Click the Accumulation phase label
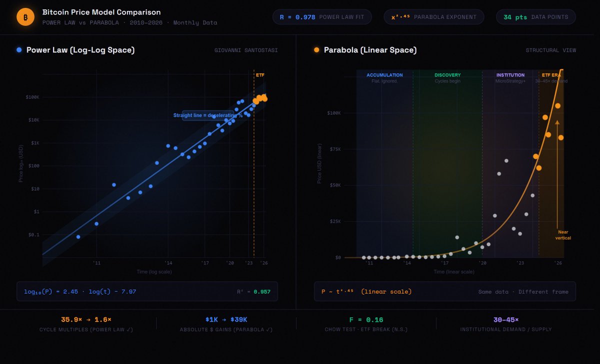Image resolution: width=600 pixels, height=364 pixels. click(384, 75)
